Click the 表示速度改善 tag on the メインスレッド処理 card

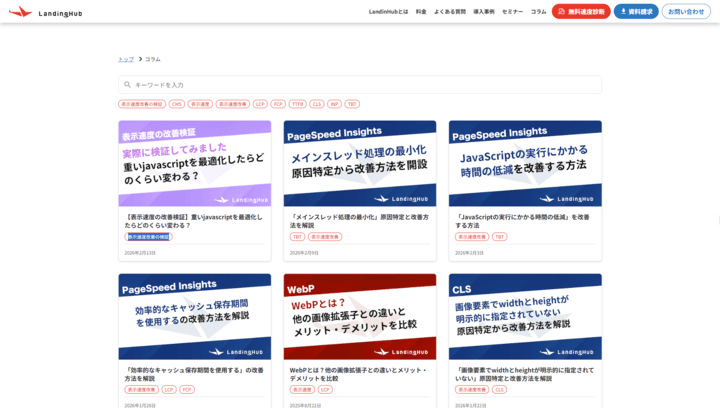(x=325, y=237)
